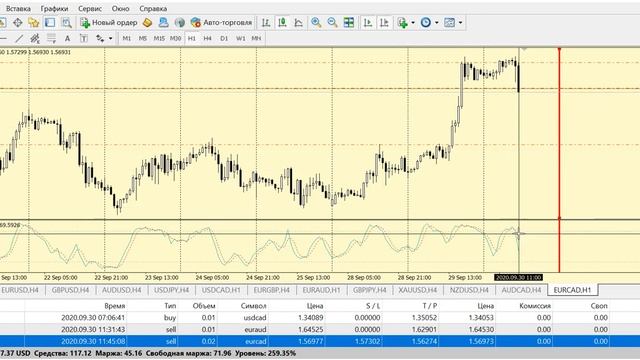Sort orders by Комиссия column header

click(535, 306)
